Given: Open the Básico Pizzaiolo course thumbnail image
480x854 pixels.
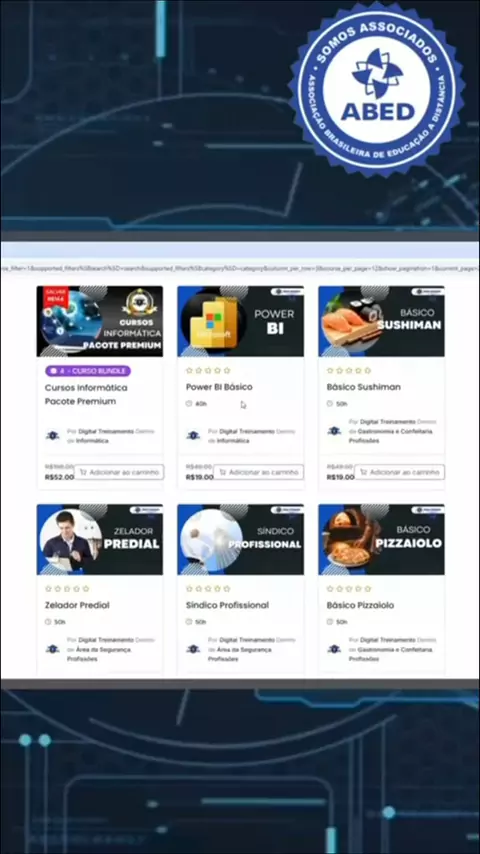Looking at the screenshot, I should [x=381, y=540].
